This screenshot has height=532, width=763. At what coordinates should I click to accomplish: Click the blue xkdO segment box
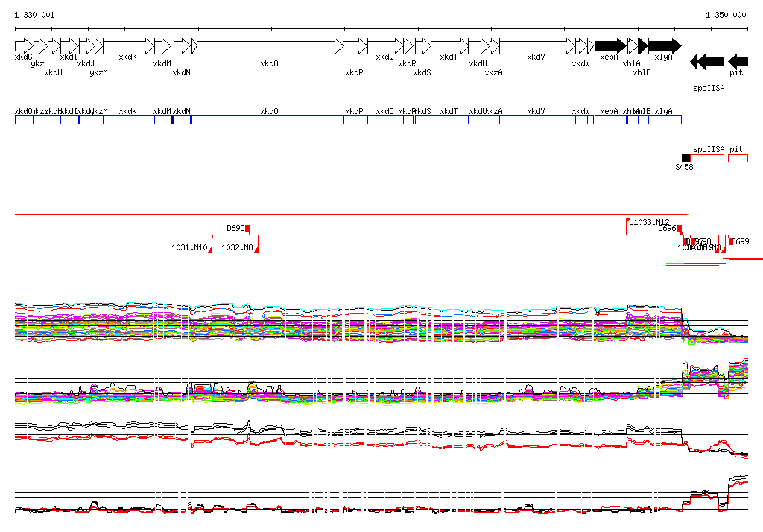[270, 120]
